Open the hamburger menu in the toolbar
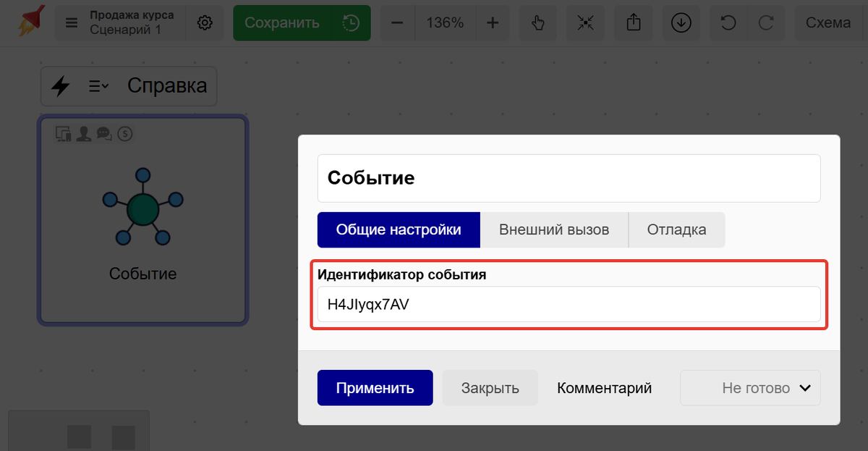This screenshot has width=868, height=451. click(x=71, y=23)
